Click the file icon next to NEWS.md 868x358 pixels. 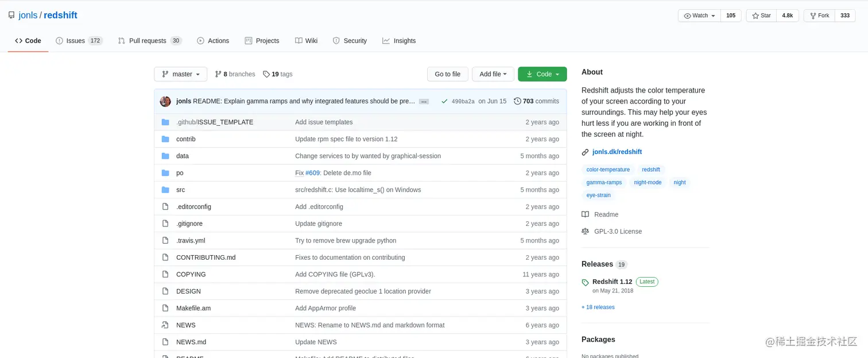point(165,342)
